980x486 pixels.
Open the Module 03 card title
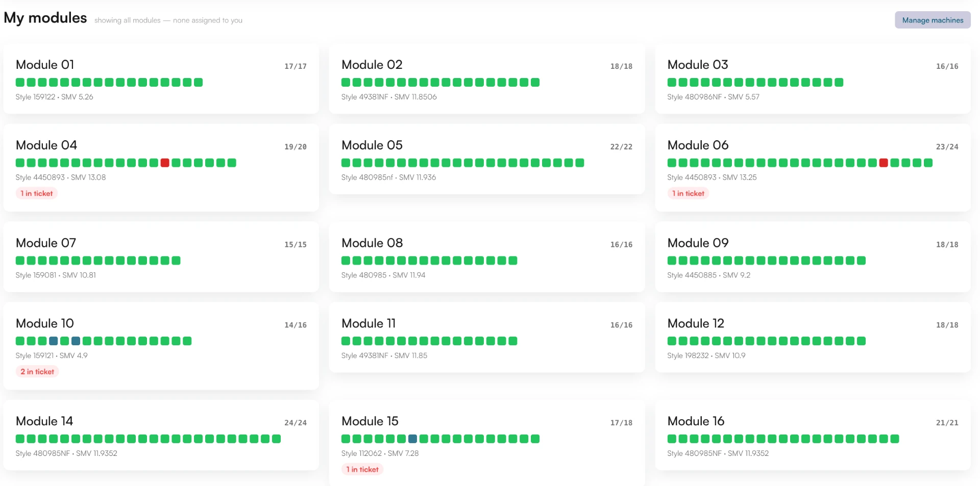(x=698, y=65)
